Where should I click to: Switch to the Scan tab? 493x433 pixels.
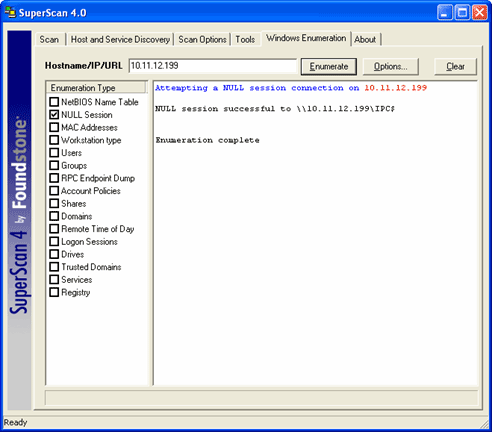tap(49, 39)
